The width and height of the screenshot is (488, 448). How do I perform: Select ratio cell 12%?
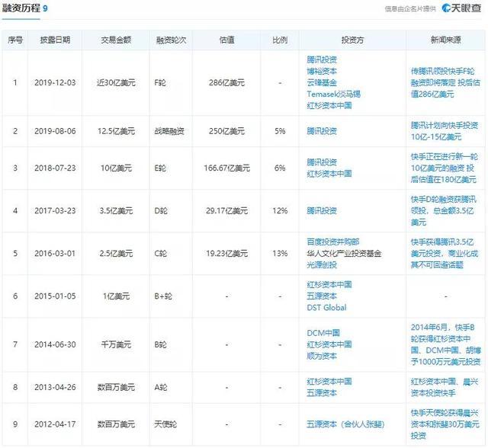280,211
